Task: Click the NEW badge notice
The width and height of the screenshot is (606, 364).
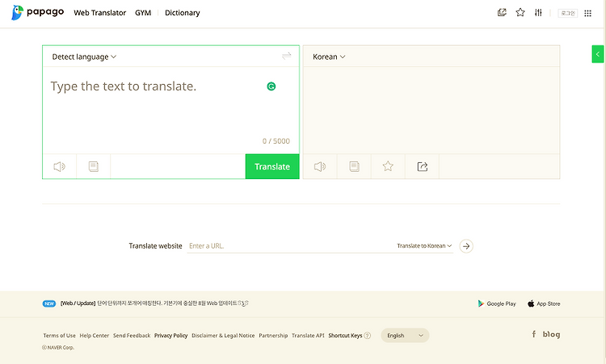Action: (x=49, y=303)
